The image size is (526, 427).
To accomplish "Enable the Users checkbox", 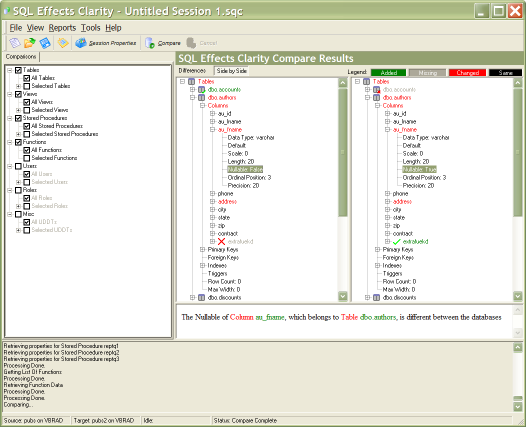I will (18, 166).
